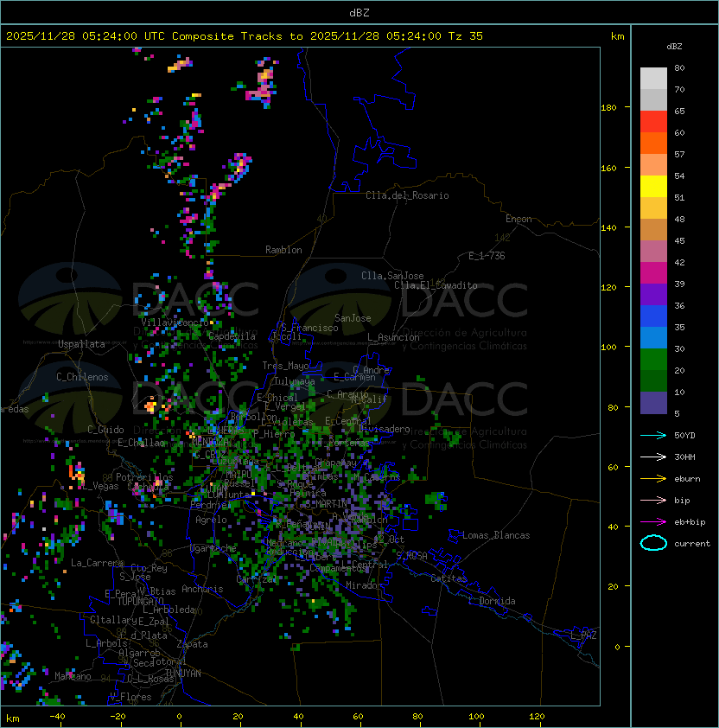Click the white 30HM arrow in legend

(653, 457)
